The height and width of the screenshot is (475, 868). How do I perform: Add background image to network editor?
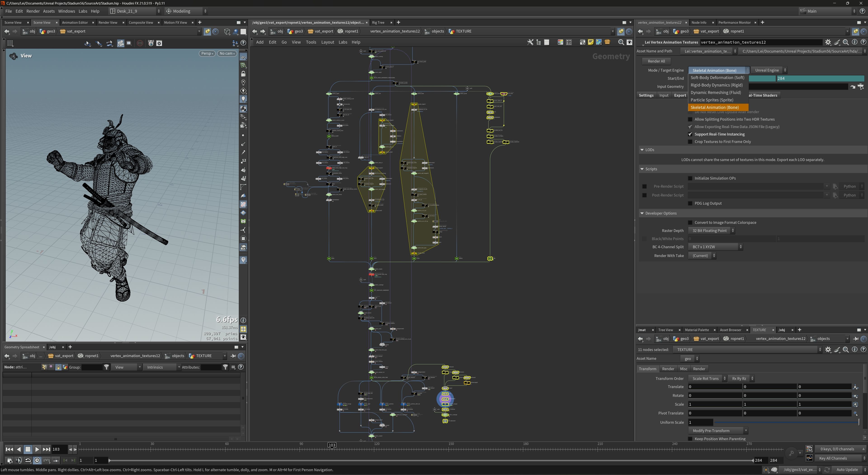[599, 42]
